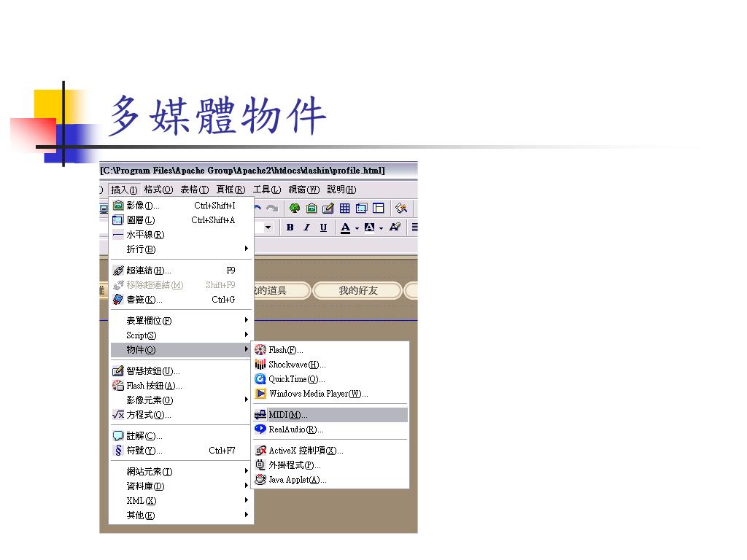This screenshot has height=560, width=747.
Task: Select Flash 按鈕(A)... menu entry
Action: [181, 386]
